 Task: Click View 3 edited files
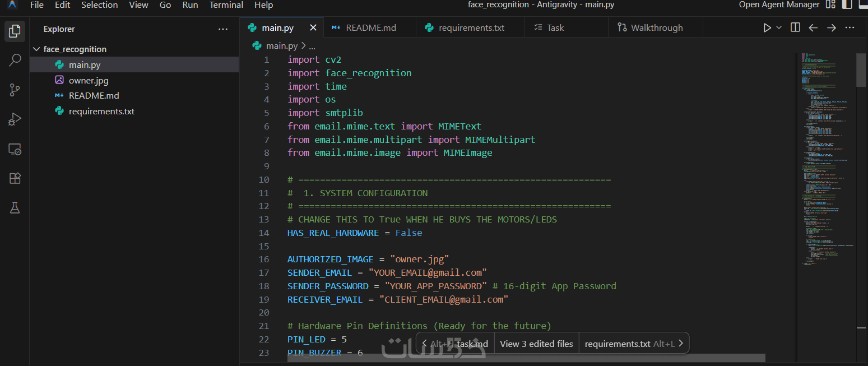536,344
